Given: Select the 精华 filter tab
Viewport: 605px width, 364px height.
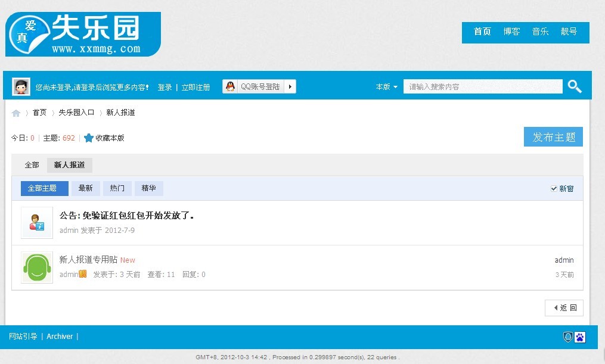Looking at the screenshot, I should click(x=149, y=188).
